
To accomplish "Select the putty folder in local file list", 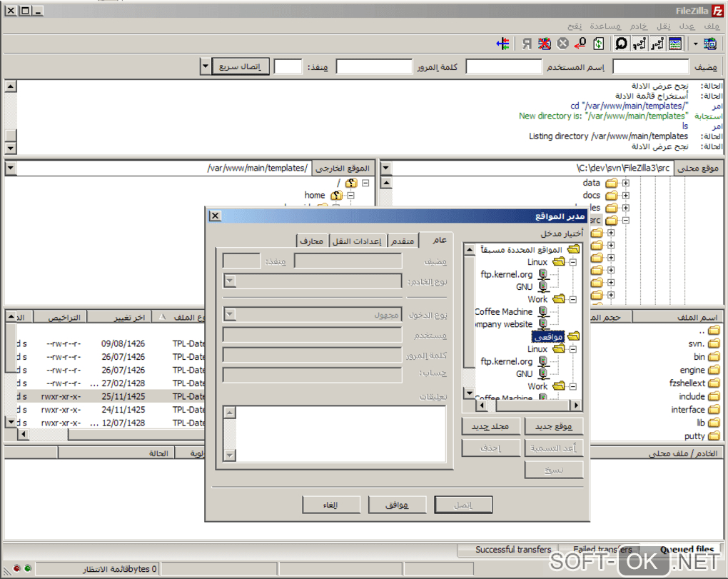I will click(x=702, y=436).
